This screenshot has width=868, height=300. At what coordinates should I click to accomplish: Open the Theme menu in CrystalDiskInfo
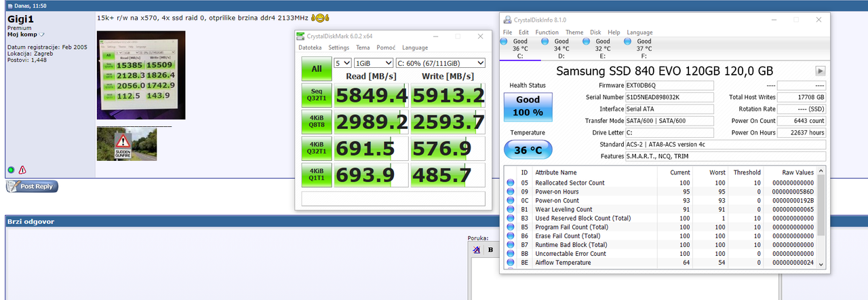coord(574,32)
